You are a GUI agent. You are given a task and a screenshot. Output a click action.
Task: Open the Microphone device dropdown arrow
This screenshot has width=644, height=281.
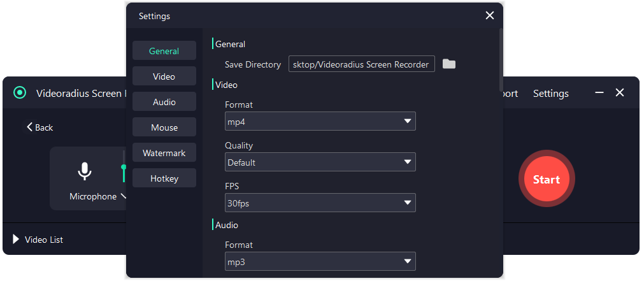(x=123, y=196)
